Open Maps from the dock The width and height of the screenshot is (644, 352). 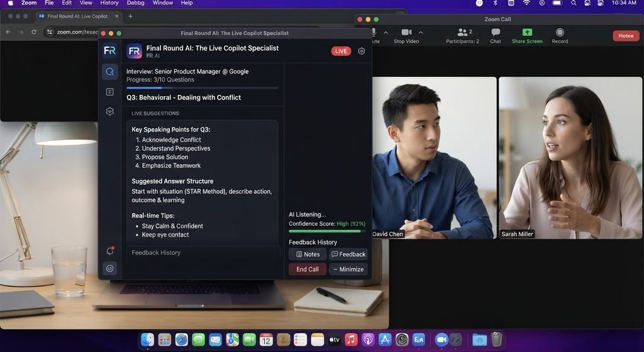pos(233,339)
